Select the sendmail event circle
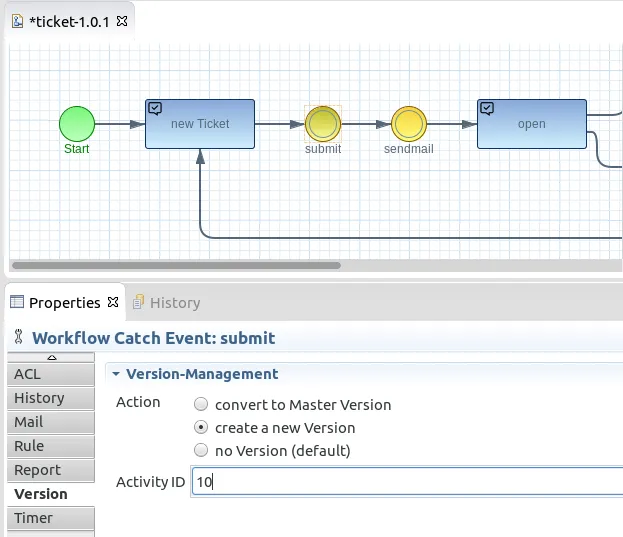The image size is (623, 537). coord(409,124)
